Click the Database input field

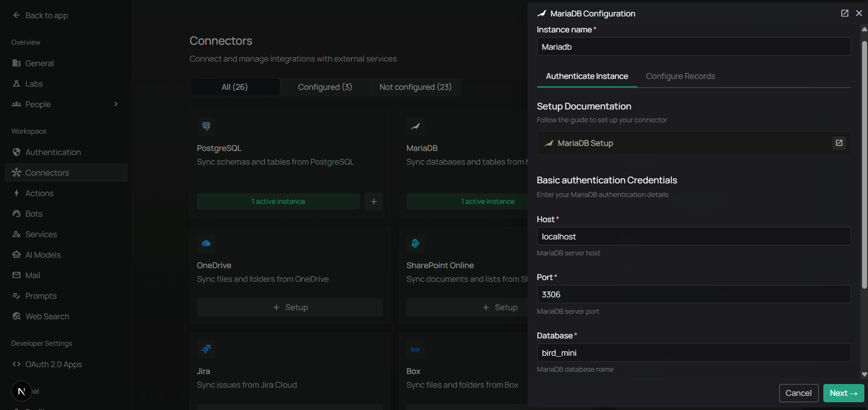pos(693,353)
